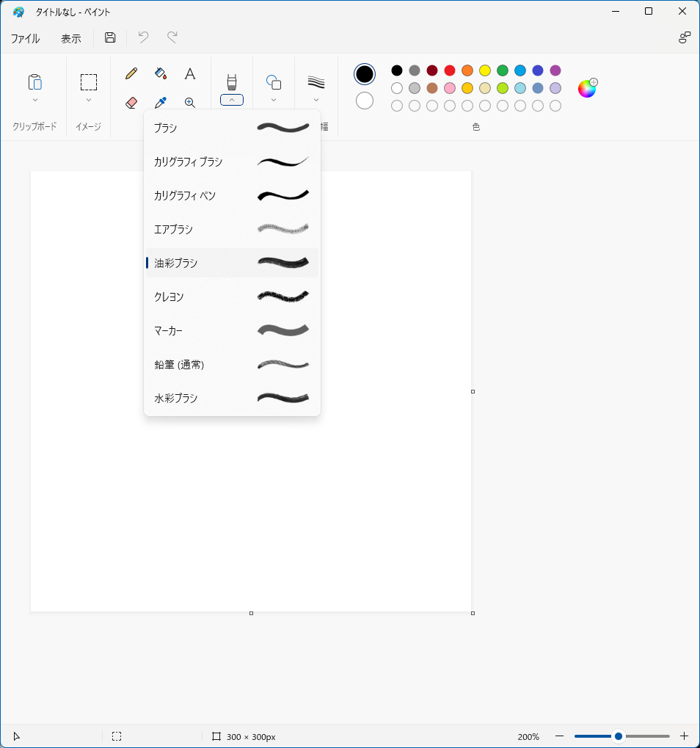Collapse the brushes dropdown chevron

click(232, 100)
